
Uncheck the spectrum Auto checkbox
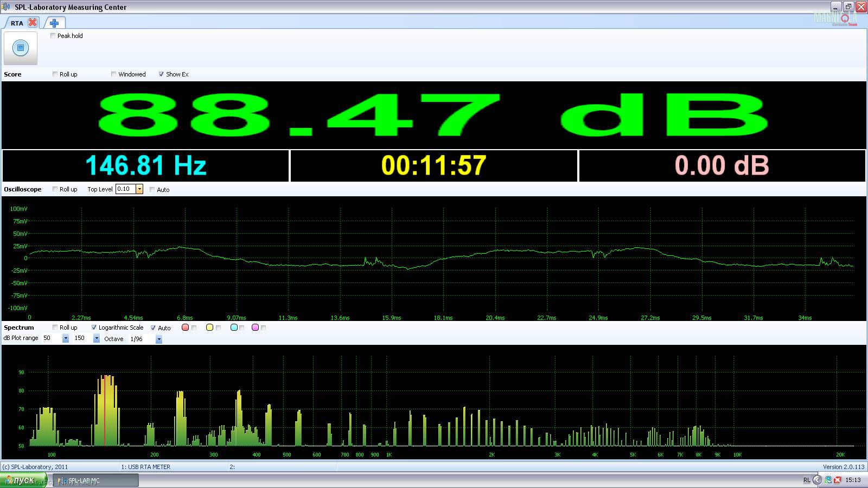[154, 328]
